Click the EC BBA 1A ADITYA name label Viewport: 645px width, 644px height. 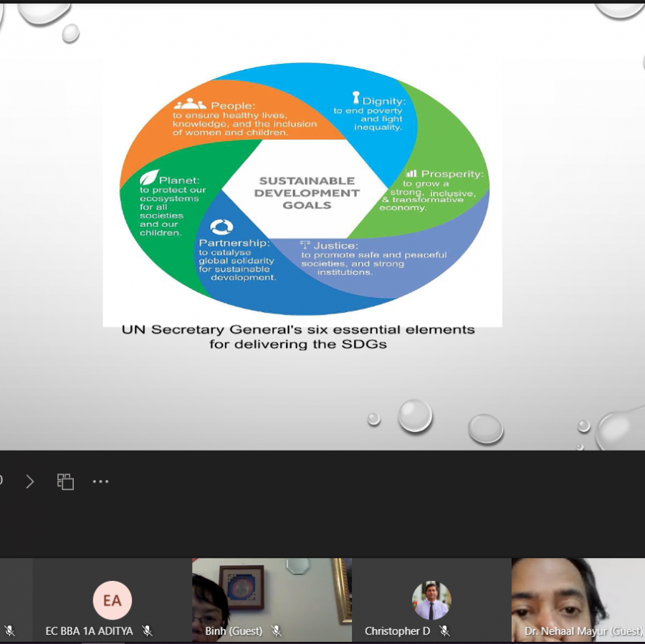[90, 631]
